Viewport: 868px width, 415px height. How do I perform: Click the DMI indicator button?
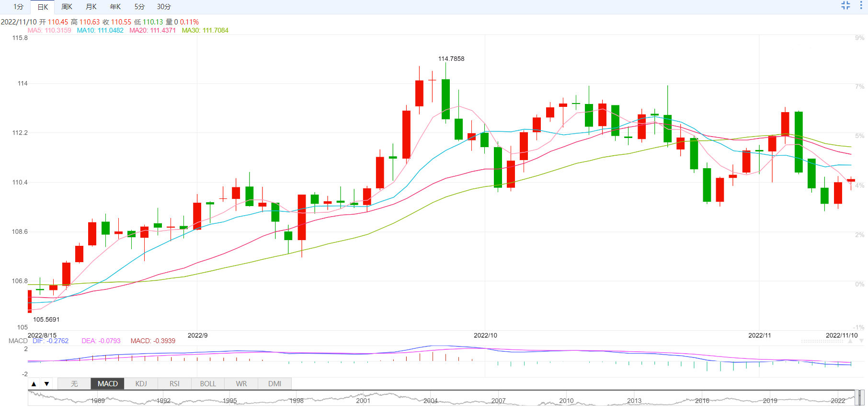coord(274,384)
